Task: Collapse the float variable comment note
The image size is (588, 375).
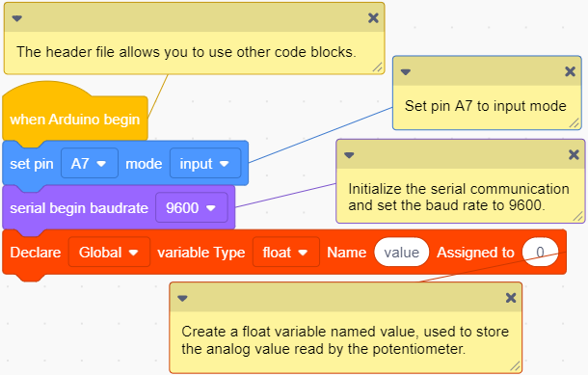Action: [x=182, y=299]
